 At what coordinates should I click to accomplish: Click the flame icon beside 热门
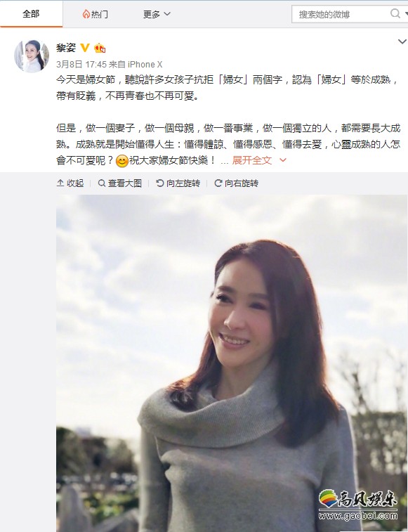click(x=86, y=14)
